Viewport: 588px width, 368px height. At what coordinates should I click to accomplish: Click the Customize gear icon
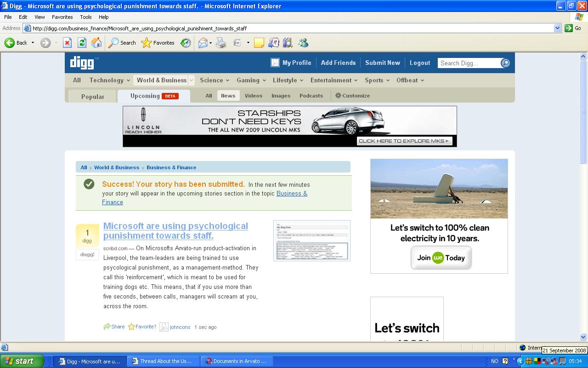coord(338,96)
